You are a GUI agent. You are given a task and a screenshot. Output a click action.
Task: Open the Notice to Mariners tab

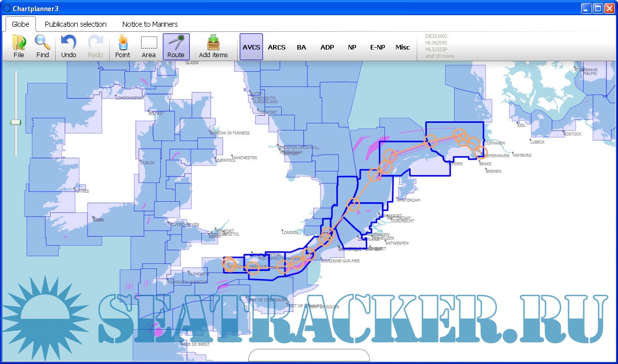click(150, 24)
